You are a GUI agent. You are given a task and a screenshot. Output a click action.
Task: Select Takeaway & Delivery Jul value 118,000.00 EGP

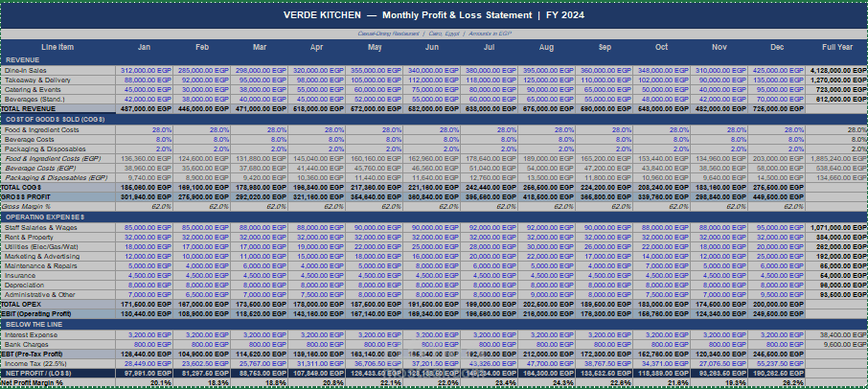click(490, 80)
